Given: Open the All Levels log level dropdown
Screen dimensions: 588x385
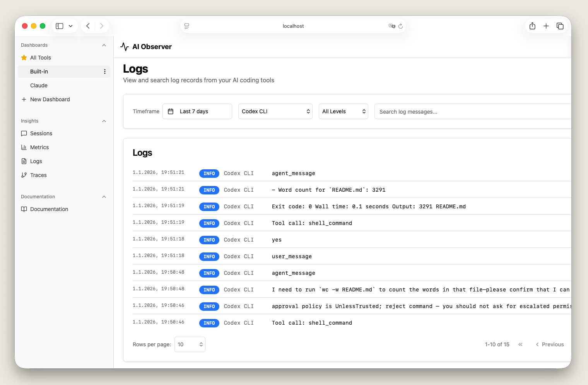Looking at the screenshot, I should [x=343, y=111].
